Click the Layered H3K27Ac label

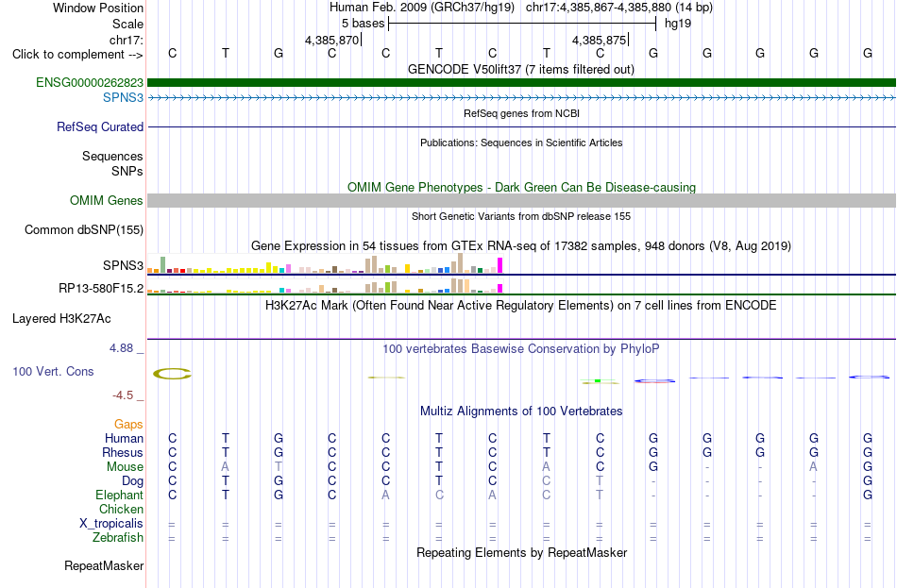tap(61, 319)
